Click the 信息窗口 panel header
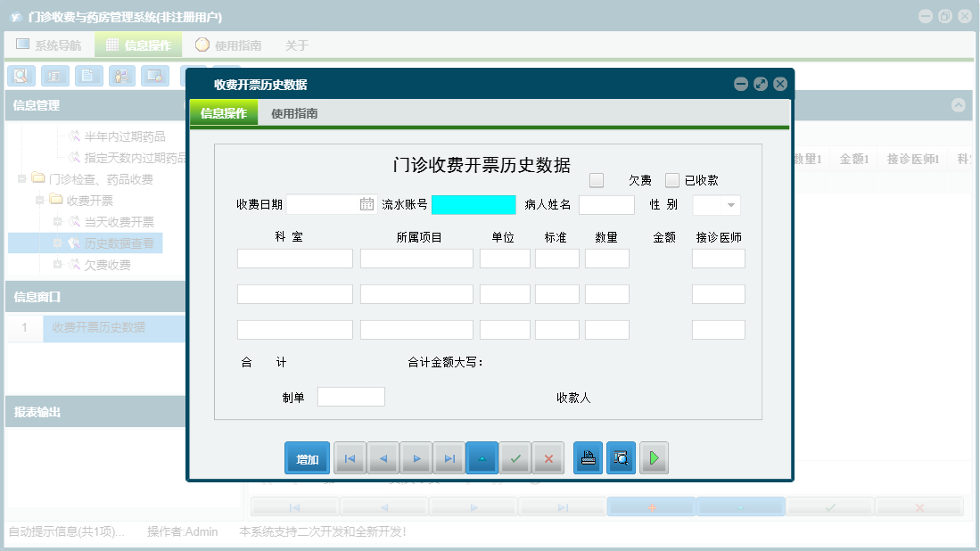 [x=95, y=297]
